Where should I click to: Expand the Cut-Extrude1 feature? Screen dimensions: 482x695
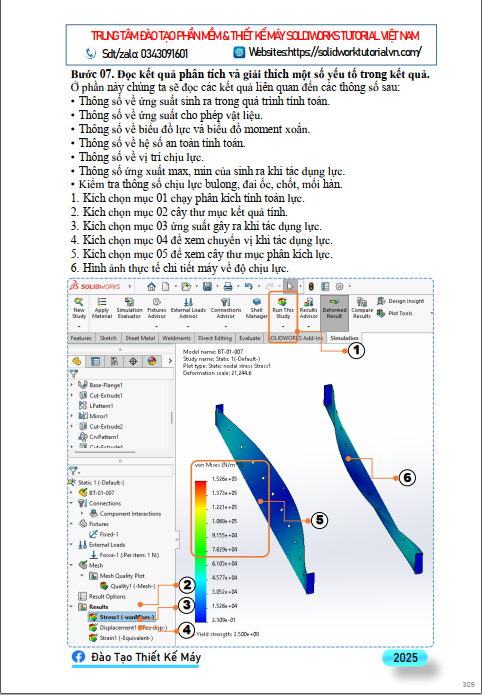[x=72, y=395]
